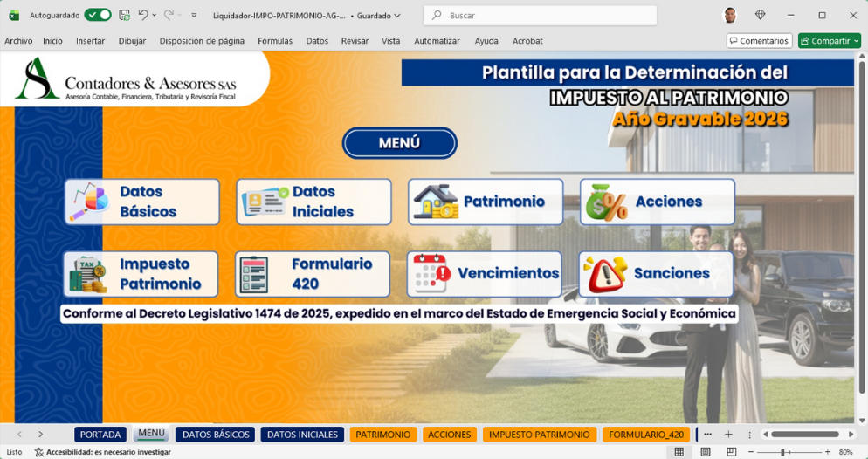Viewport: 868px width, 459px height.
Task: Click the calendar alert Vencimientos icon
Action: [x=431, y=274]
